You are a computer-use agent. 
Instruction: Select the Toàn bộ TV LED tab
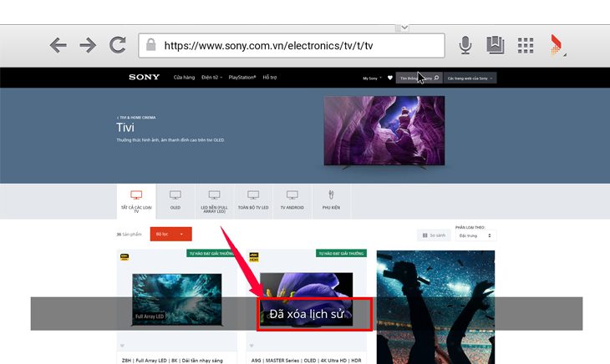pyautogui.click(x=253, y=201)
